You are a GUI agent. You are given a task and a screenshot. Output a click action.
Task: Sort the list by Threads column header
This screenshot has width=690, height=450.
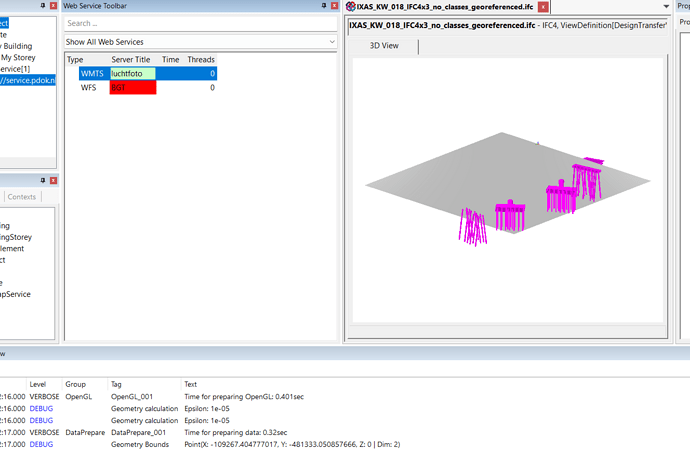[201, 60]
